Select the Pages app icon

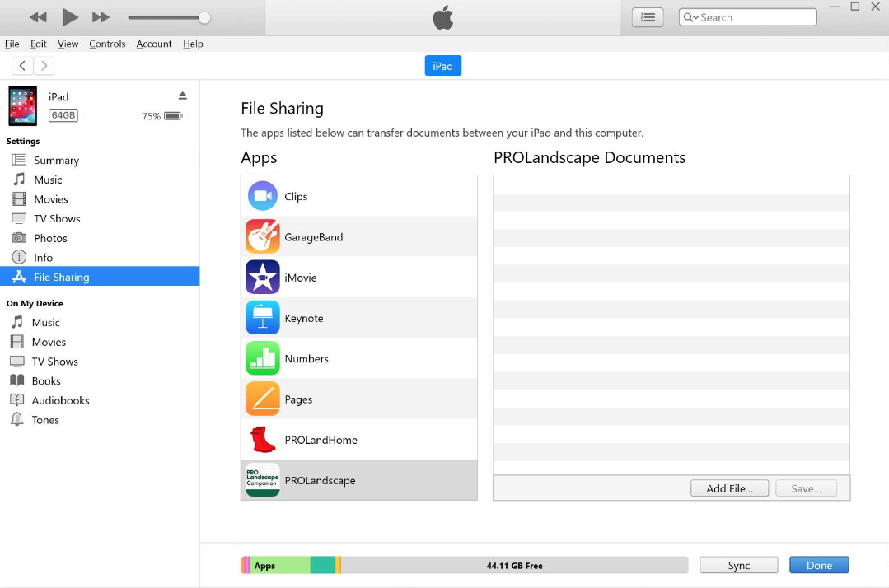(x=263, y=399)
